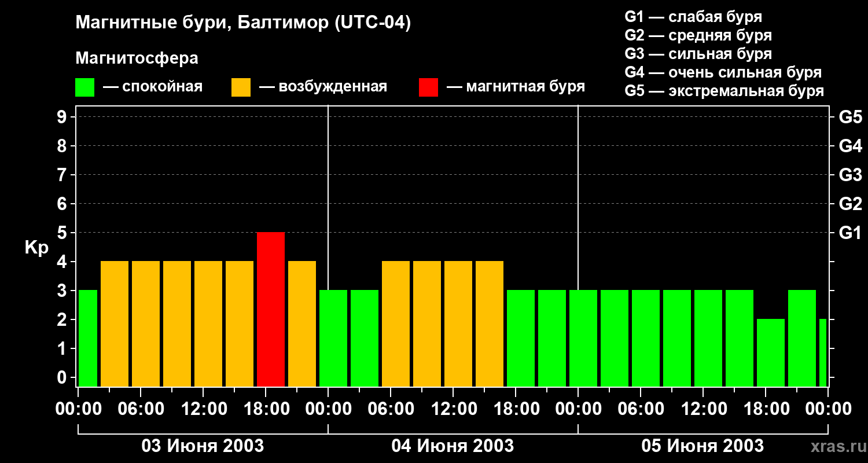This screenshot has width=868, height=463.
Task: Click the Kp axis title on the left
Action: coord(36,248)
